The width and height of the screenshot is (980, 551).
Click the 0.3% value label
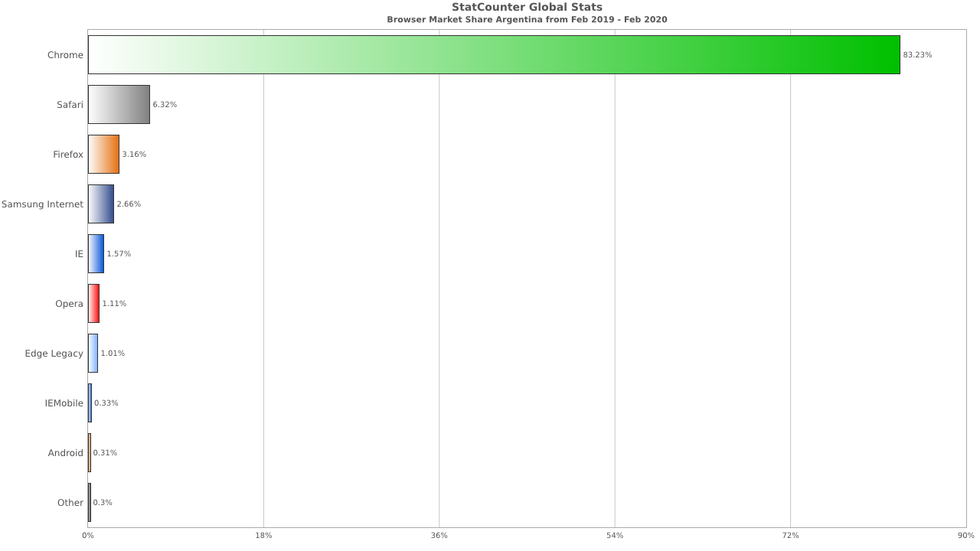[104, 503]
